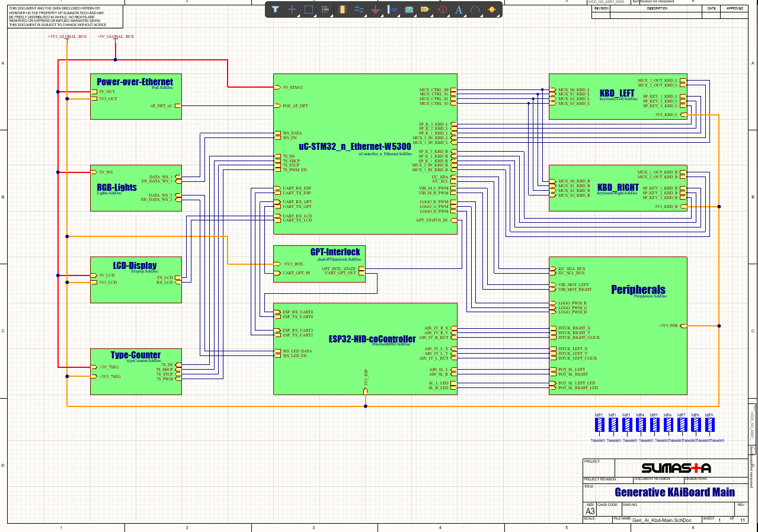
Task: Choose the Place Port D1 icon
Action: (x=425, y=9)
